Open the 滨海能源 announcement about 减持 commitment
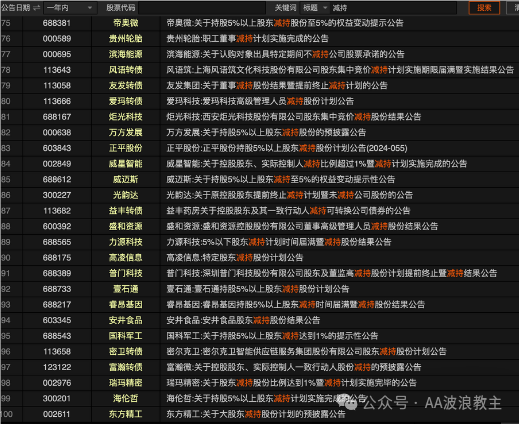 (285, 54)
